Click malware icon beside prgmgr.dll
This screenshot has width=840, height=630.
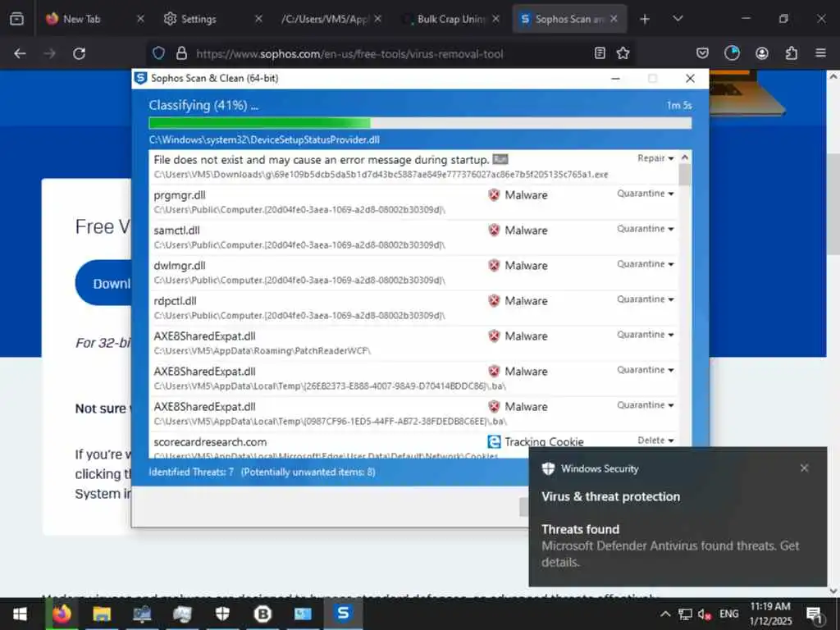click(x=494, y=195)
